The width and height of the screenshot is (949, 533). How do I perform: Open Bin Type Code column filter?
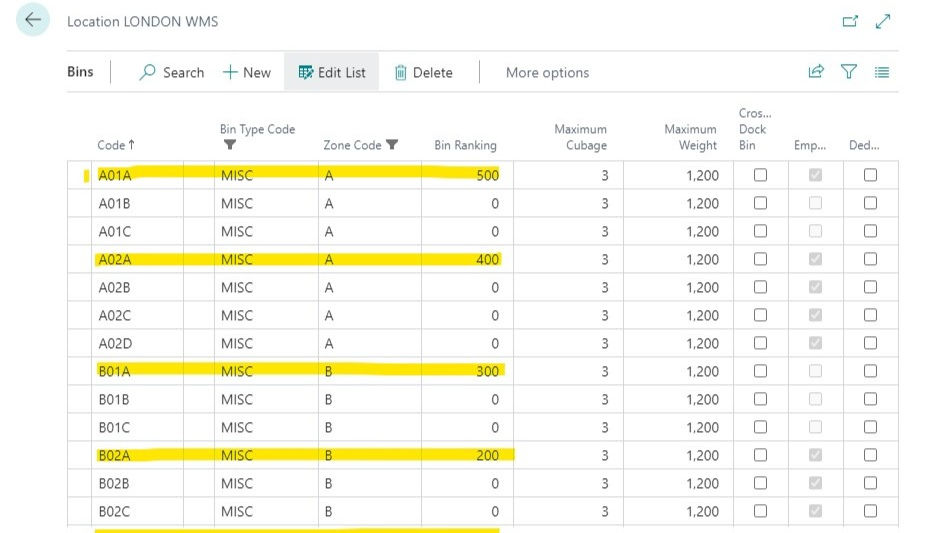(x=230, y=145)
